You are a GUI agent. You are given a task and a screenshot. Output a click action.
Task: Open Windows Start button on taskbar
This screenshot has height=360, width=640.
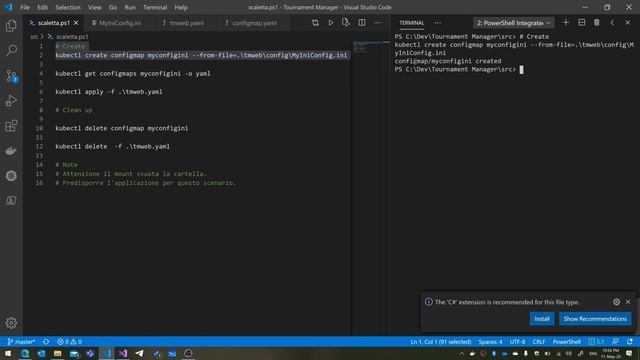(x=8, y=353)
